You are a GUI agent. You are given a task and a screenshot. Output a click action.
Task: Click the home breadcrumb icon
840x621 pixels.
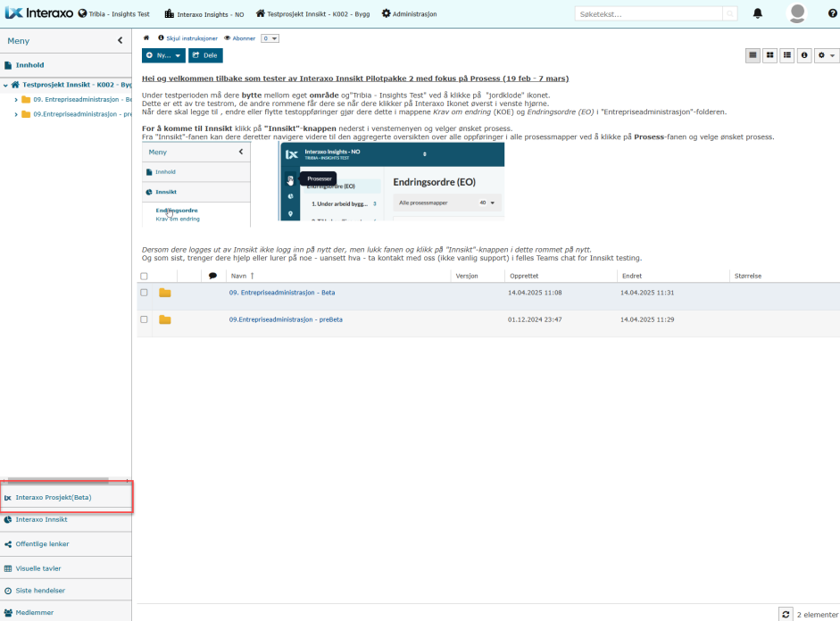click(x=146, y=38)
